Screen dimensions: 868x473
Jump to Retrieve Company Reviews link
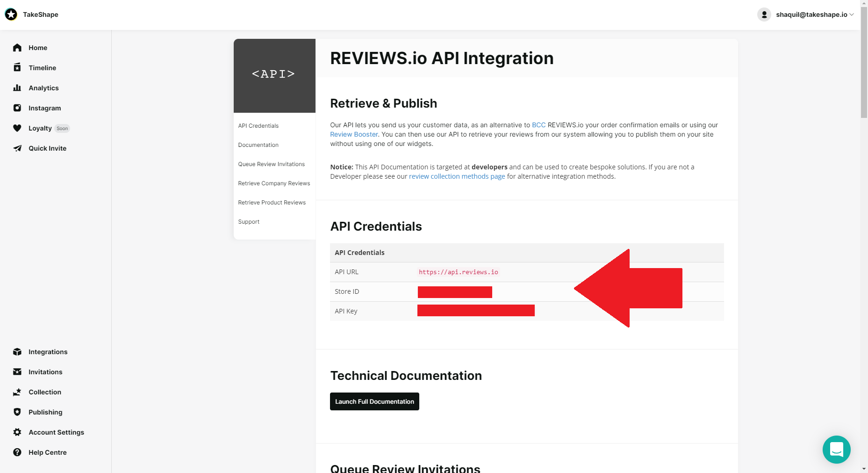pos(274,183)
